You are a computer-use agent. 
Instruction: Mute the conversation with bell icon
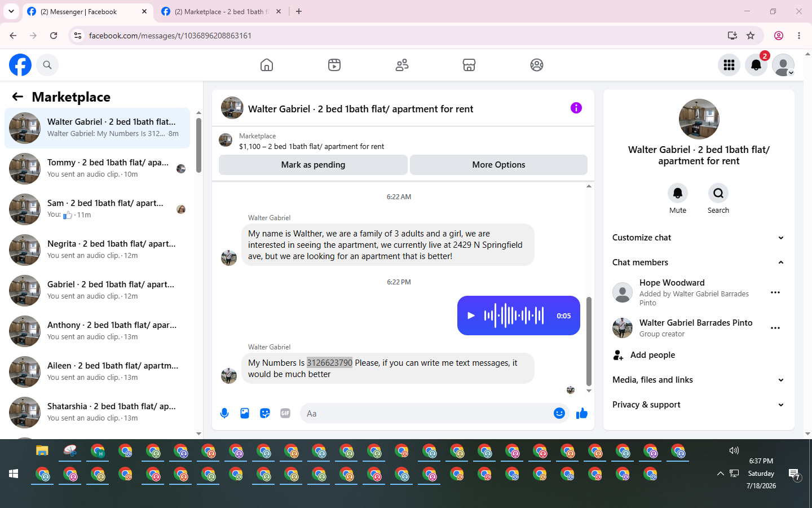click(x=678, y=193)
